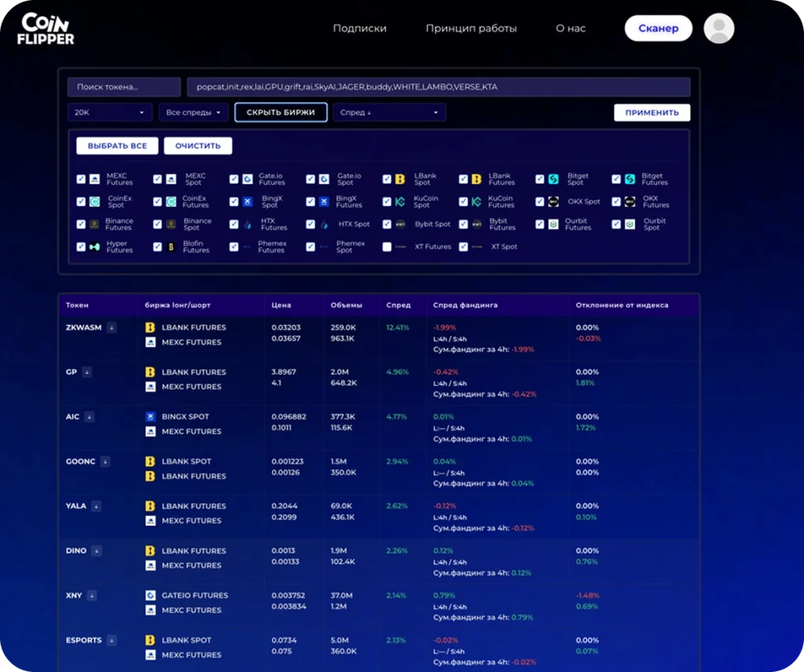
Task: Click the Blofin Futures exchange icon
Action: (x=170, y=247)
